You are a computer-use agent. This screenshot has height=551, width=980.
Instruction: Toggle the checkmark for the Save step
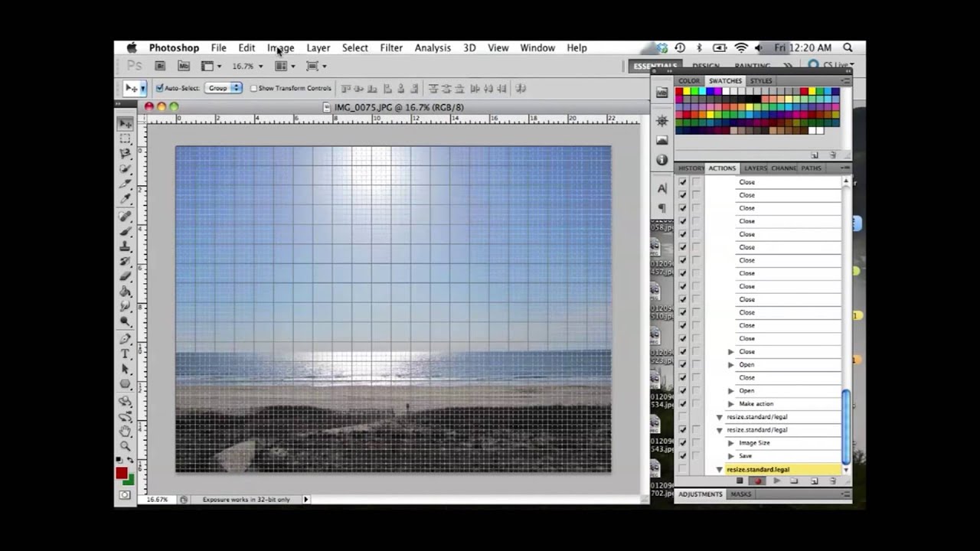click(x=682, y=456)
